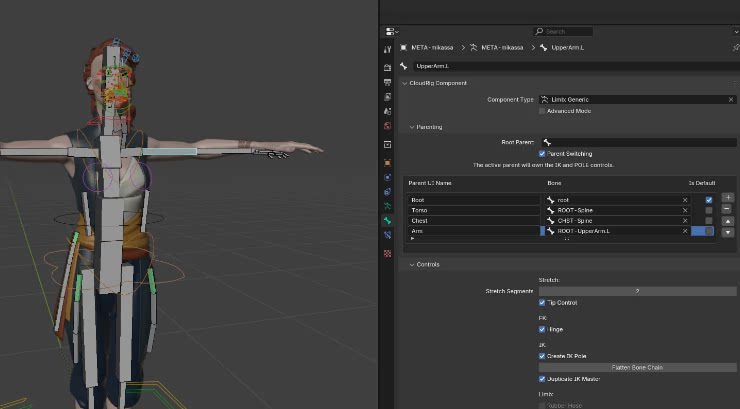Click the UpperArm.L bone name field

point(576,66)
